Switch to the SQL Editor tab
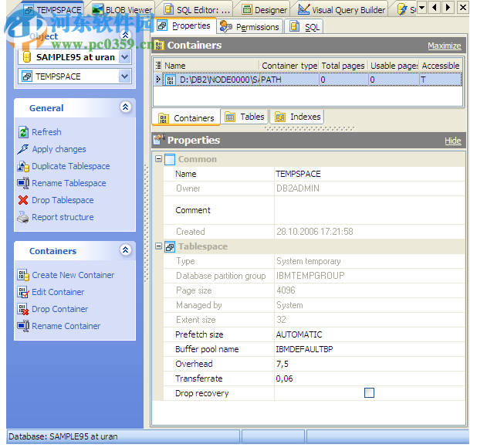This screenshot has width=477, height=448. pyautogui.click(x=197, y=10)
